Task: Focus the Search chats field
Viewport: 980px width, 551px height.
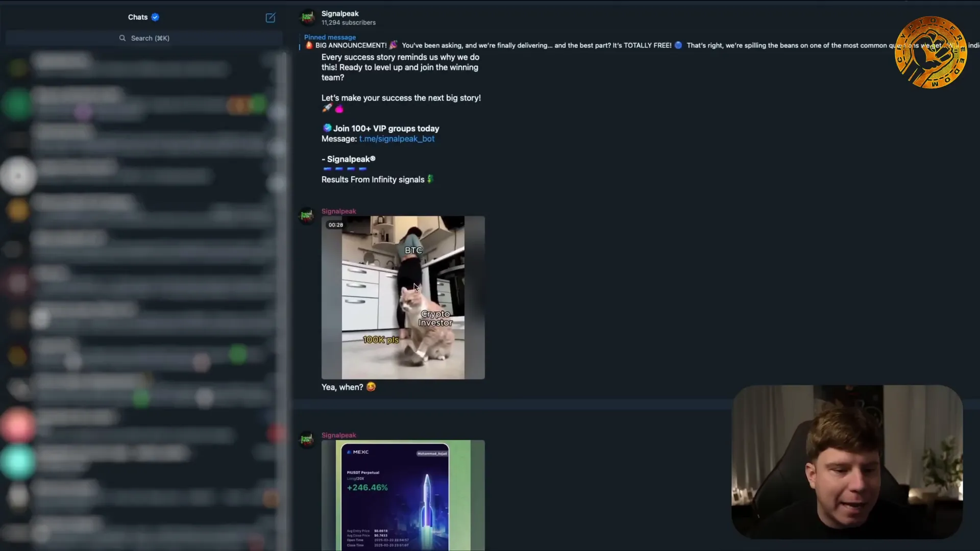Action: click(144, 38)
